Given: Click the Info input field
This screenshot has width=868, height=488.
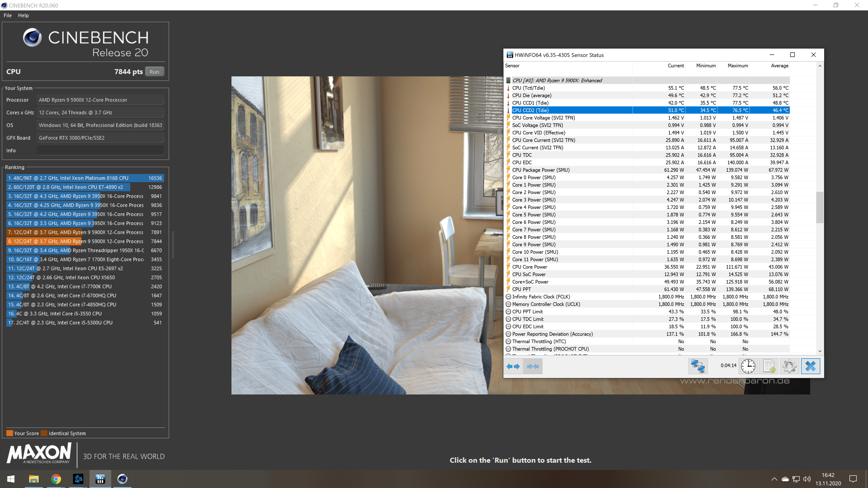Looking at the screenshot, I should point(100,150).
